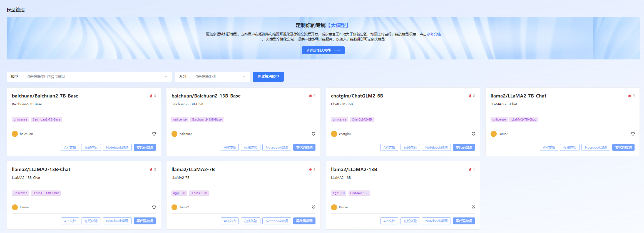Open API文档 for ChatGLM2-6B
Viewport: 644px width, 233px height.
(x=389, y=147)
